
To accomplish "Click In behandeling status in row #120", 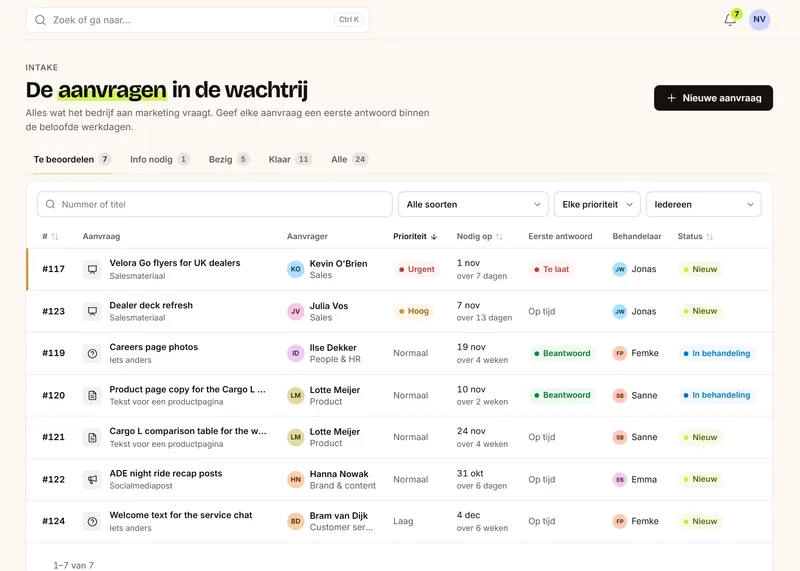I will (716, 395).
